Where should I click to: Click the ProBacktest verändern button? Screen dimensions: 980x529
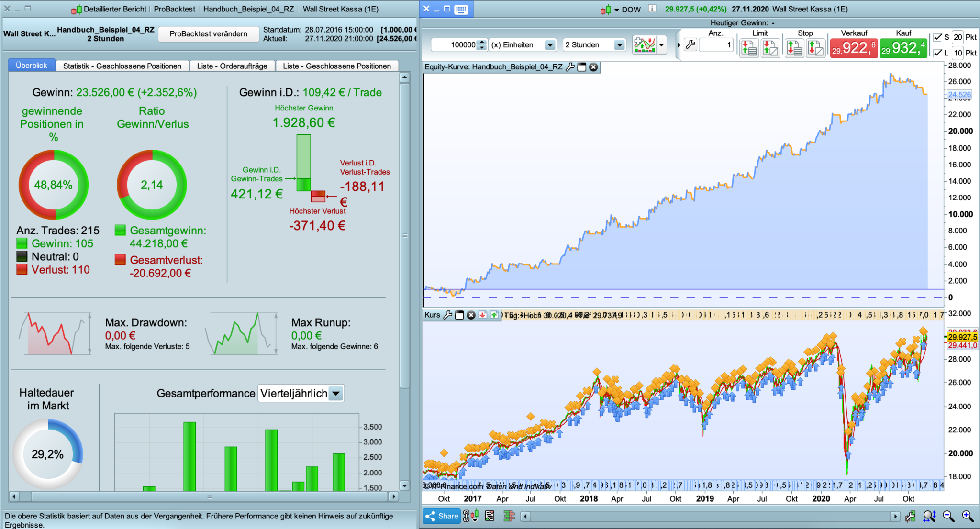point(208,34)
